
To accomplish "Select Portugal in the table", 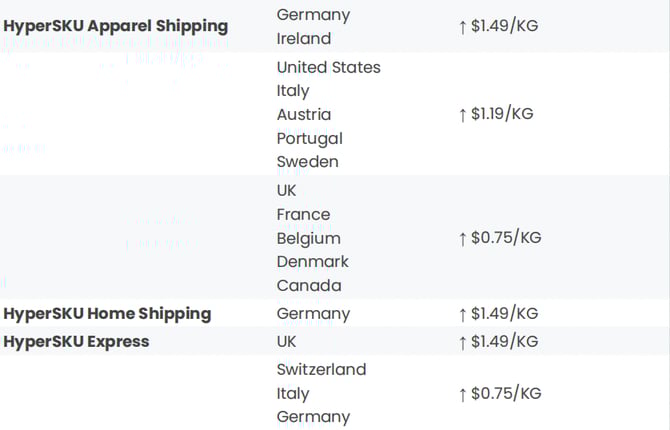I will point(309,138).
